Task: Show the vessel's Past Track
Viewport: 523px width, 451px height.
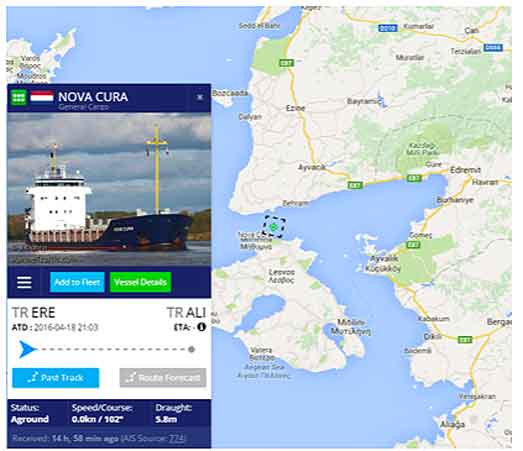Action: [x=56, y=378]
